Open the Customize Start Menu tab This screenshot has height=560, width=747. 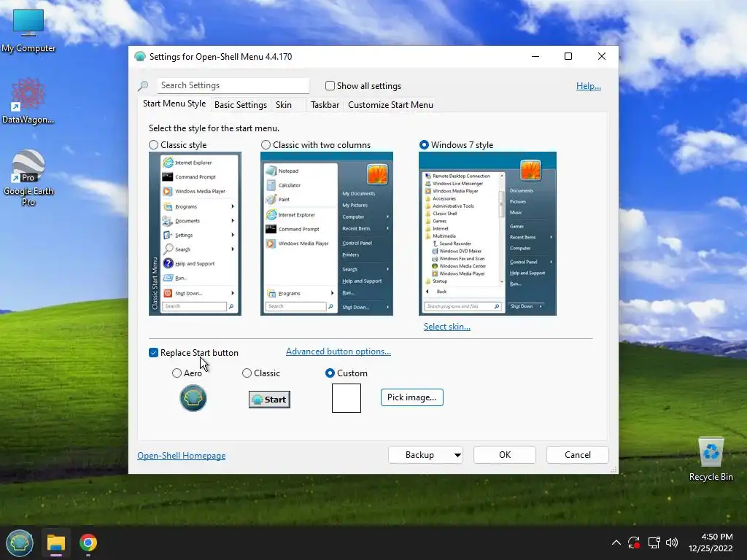[x=391, y=105]
